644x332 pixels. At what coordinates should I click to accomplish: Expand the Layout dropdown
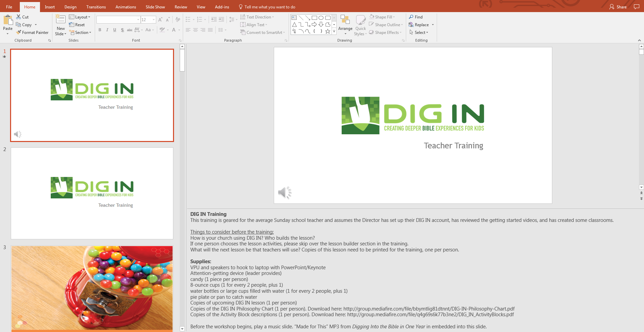tap(80, 17)
